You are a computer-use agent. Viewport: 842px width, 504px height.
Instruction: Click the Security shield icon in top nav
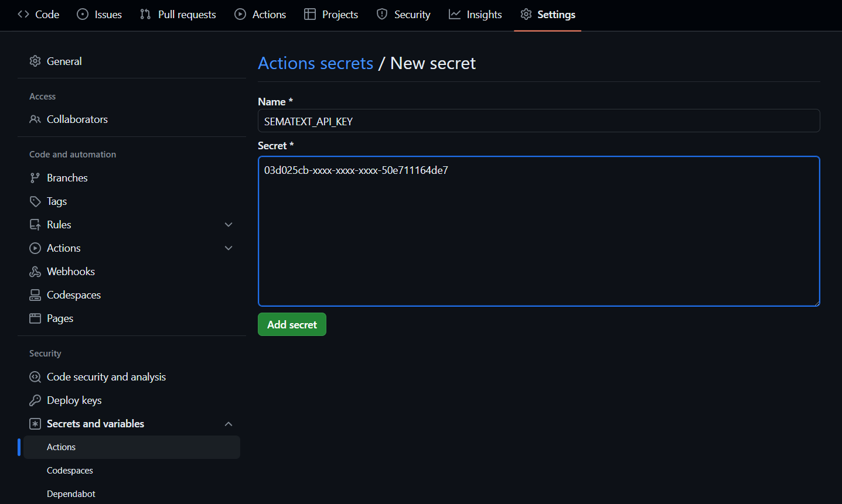pos(382,14)
